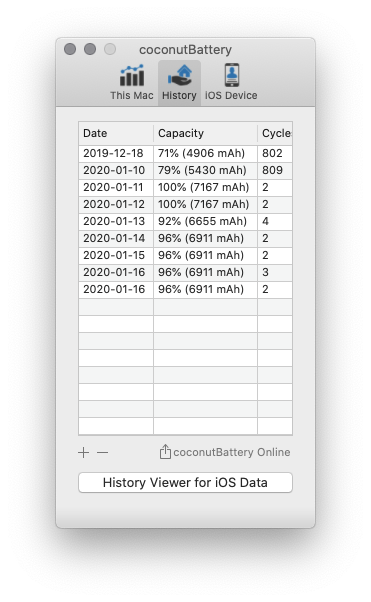Click the This Mac tab label
The image size is (371, 602).
pos(132,95)
